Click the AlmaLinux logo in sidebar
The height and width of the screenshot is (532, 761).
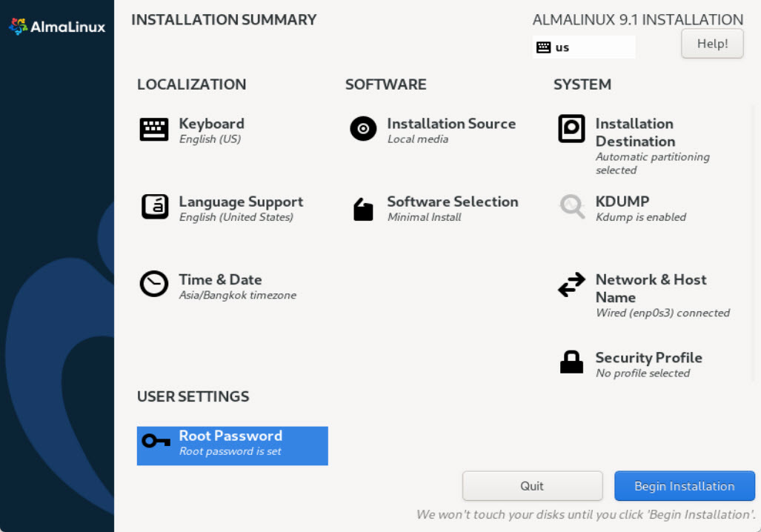pyautogui.click(x=57, y=27)
